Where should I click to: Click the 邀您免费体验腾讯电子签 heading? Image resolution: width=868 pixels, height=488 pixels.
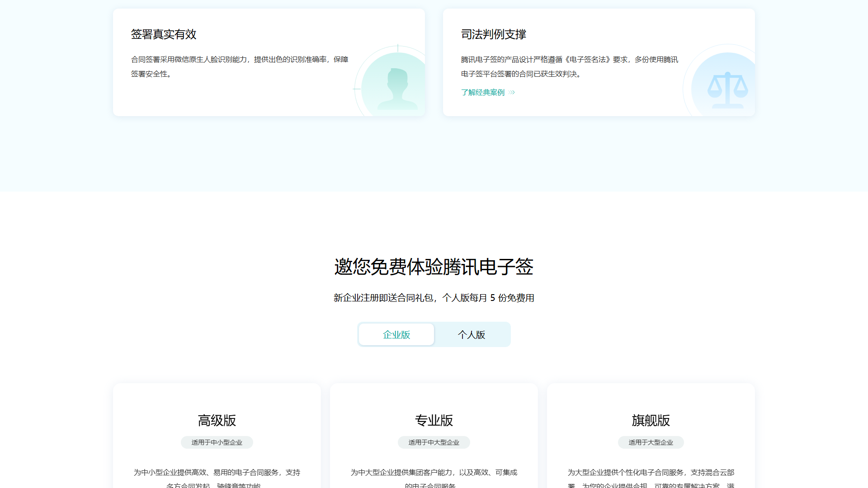434,267
